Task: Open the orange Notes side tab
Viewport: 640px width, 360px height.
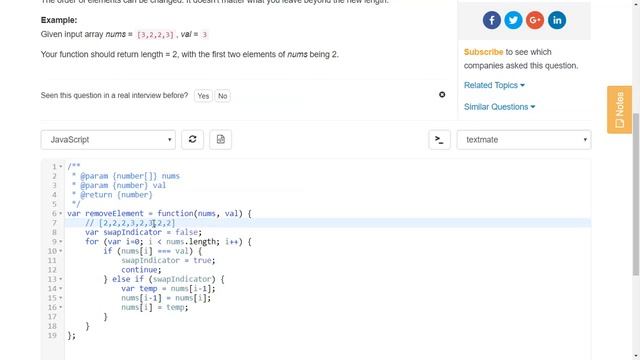Action: (x=619, y=109)
